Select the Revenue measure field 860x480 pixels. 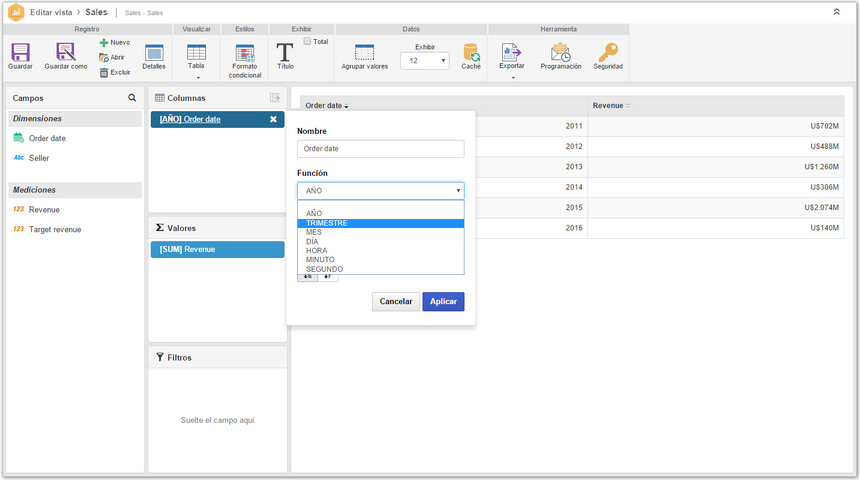pos(44,210)
